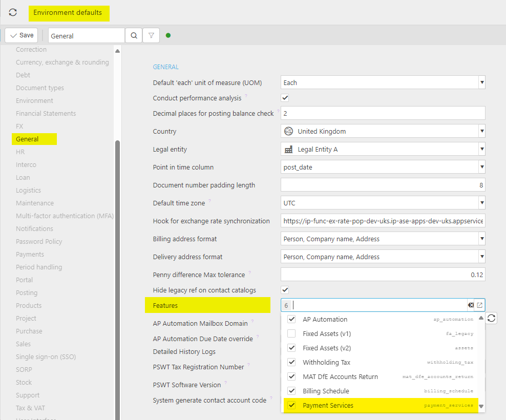Click the green status dot indicator
This screenshot has width=506, height=420.
168,36
